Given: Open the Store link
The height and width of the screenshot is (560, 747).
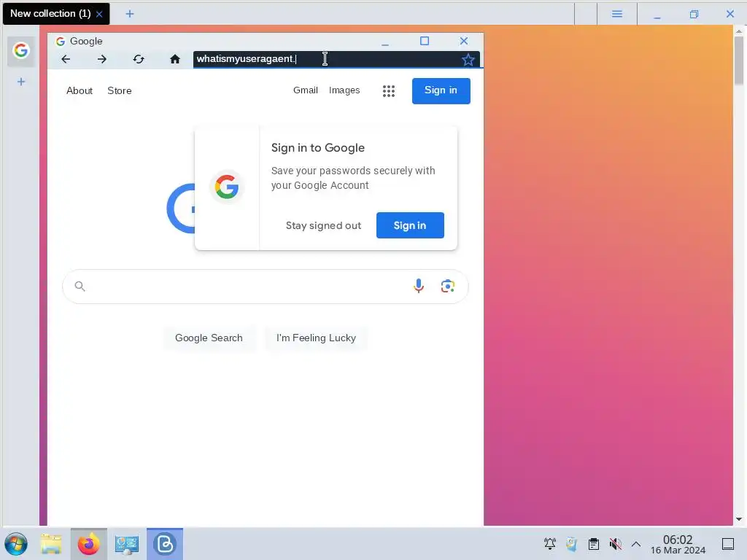Looking at the screenshot, I should click(x=119, y=90).
